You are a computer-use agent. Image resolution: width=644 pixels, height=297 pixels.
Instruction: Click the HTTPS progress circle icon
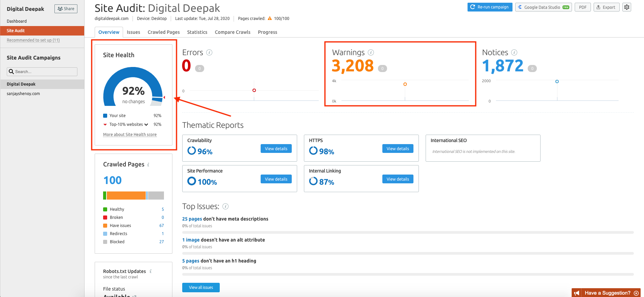(313, 151)
